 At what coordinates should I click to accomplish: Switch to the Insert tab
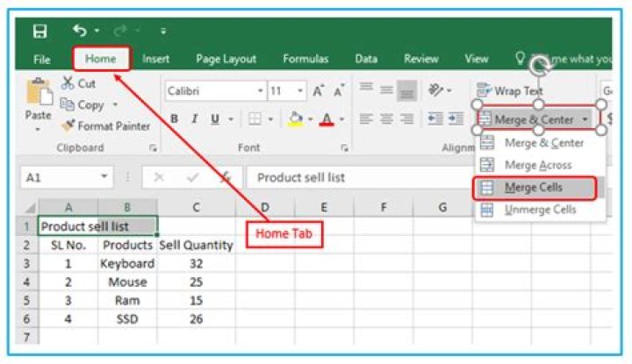click(x=155, y=59)
